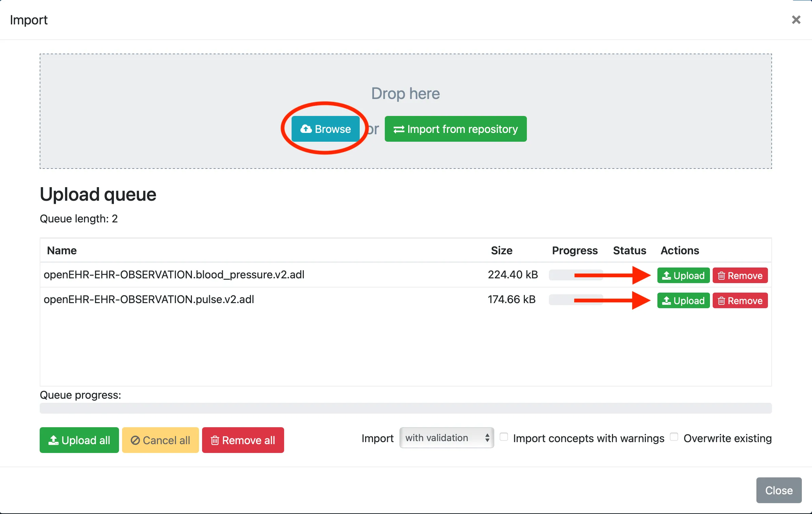This screenshot has height=514, width=812.
Task: Enable Import concepts with warnings checkbox
Action: [x=504, y=437]
